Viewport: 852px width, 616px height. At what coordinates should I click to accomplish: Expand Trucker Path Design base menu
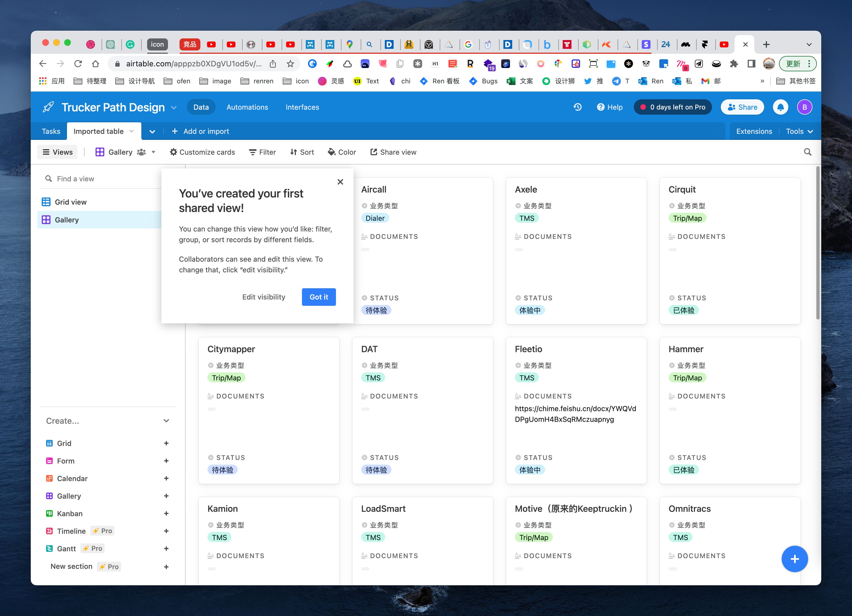[173, 107]
